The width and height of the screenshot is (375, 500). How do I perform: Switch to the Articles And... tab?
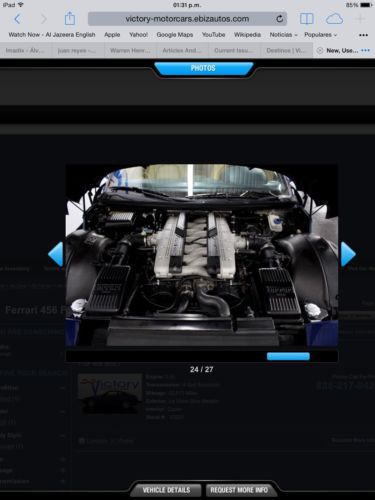[x=182, y=51]
